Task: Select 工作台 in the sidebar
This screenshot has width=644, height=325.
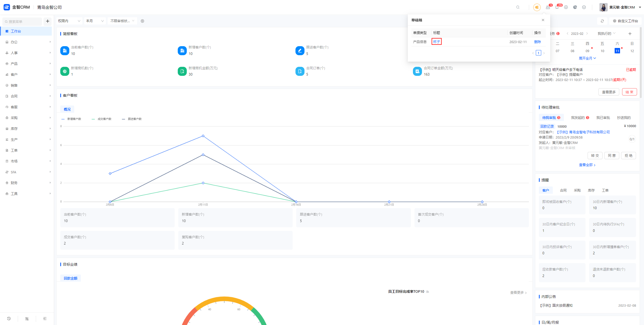Action: click(x=27, y=31)
